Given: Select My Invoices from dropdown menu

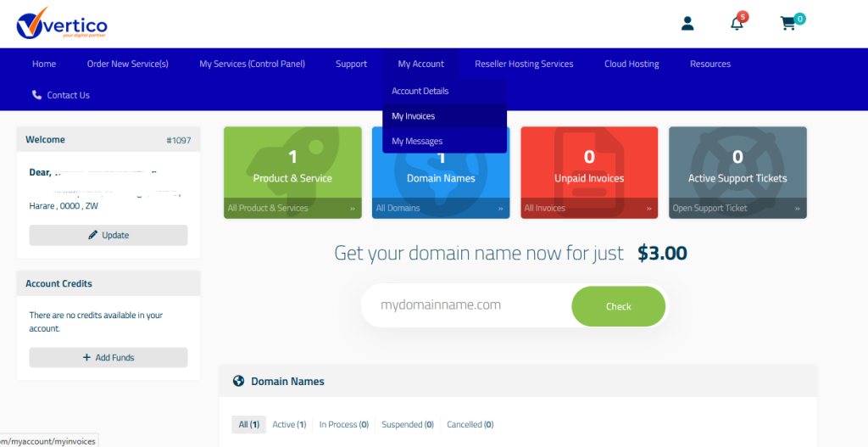Looking at the screenshot, I should [414, 116].
